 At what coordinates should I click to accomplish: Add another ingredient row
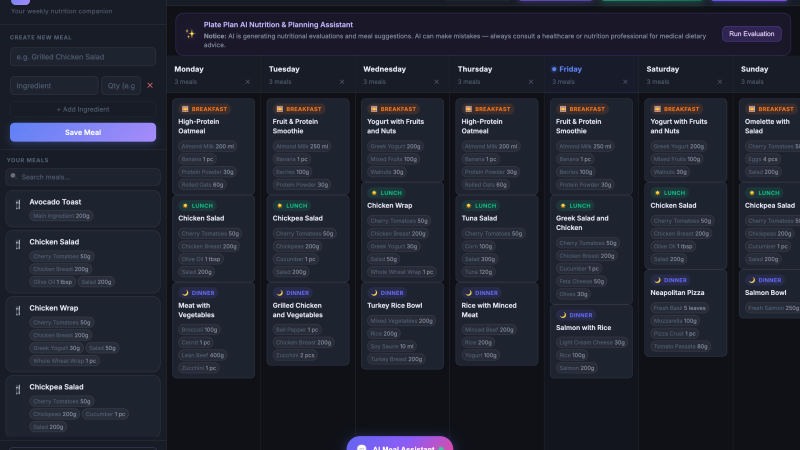[x=83, y=109]
